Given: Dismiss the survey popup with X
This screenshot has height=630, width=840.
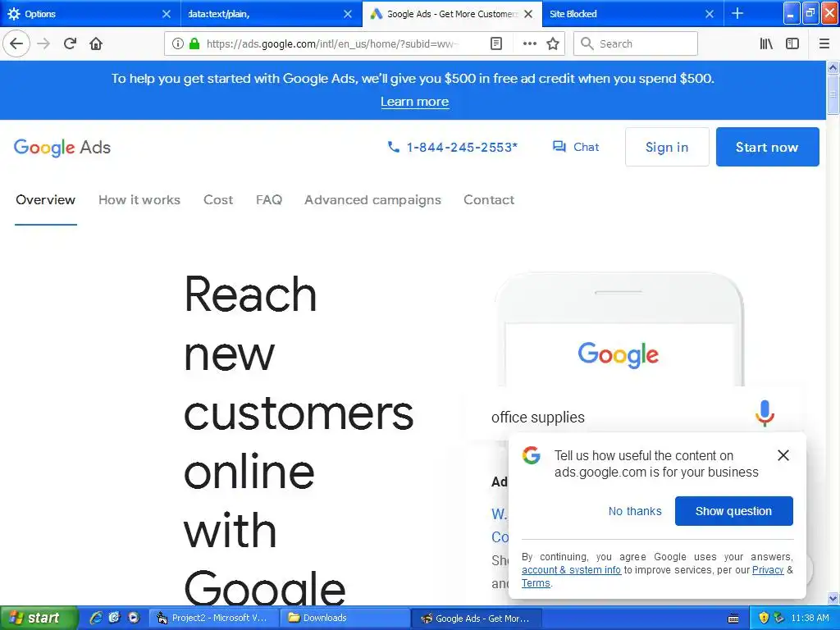Looking at the screenshot, I should (783, 455).
